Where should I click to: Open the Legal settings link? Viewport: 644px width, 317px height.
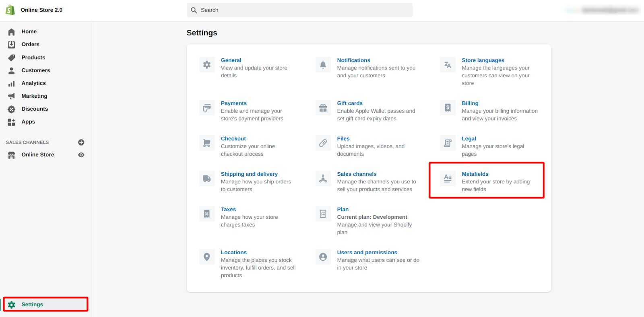469,139
